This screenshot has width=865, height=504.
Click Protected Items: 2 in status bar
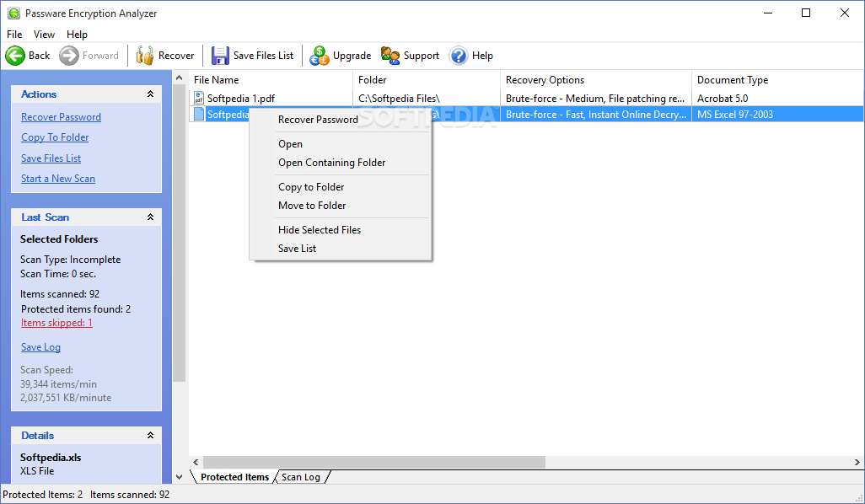pyautogui.click(x=42, y=495)
